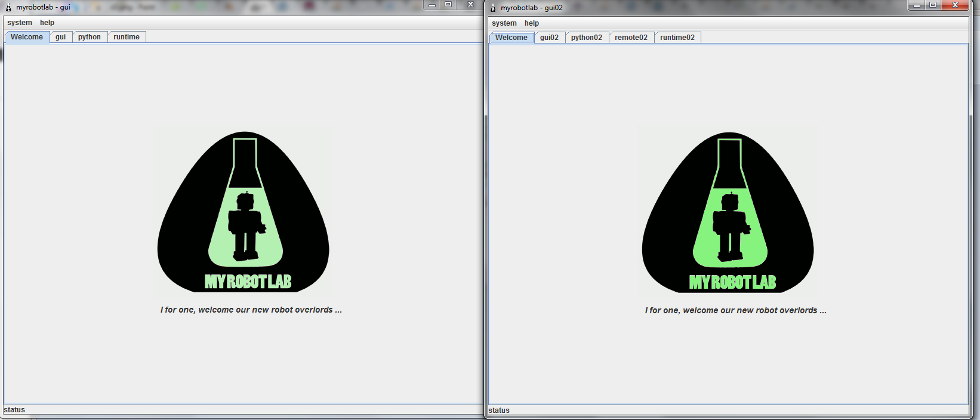Click the MyRobotLab logo in the gui02 window
The image size is (980, 420).
pos(728,212)
